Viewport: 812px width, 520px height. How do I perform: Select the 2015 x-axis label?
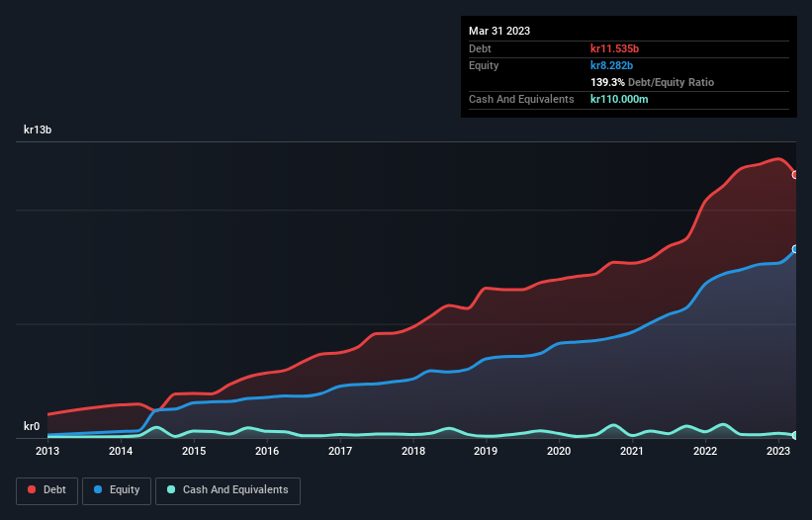[x=194, y=451]
